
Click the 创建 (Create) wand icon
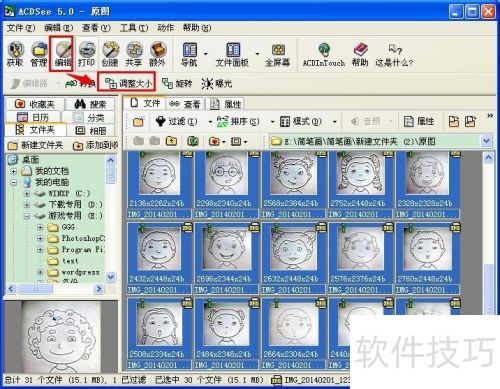click(110, 54)
